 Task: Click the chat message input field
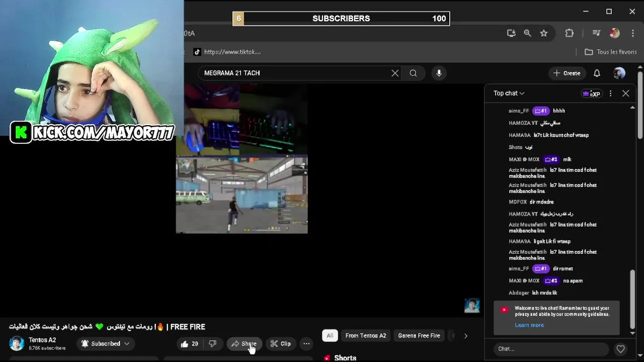[x=550, y=349]
